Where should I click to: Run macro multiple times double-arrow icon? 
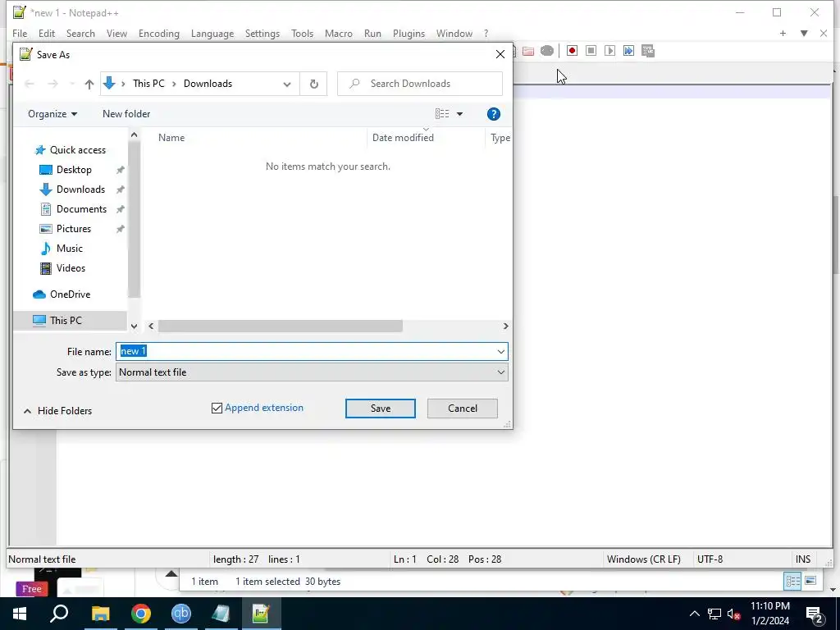pyautogui.click(x=628, y=51)
